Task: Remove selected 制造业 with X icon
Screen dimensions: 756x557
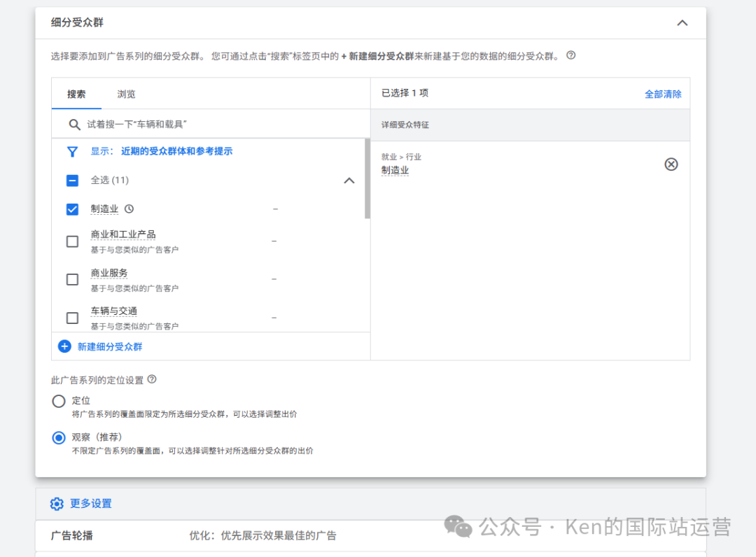Action: click(x=671, y=164)
